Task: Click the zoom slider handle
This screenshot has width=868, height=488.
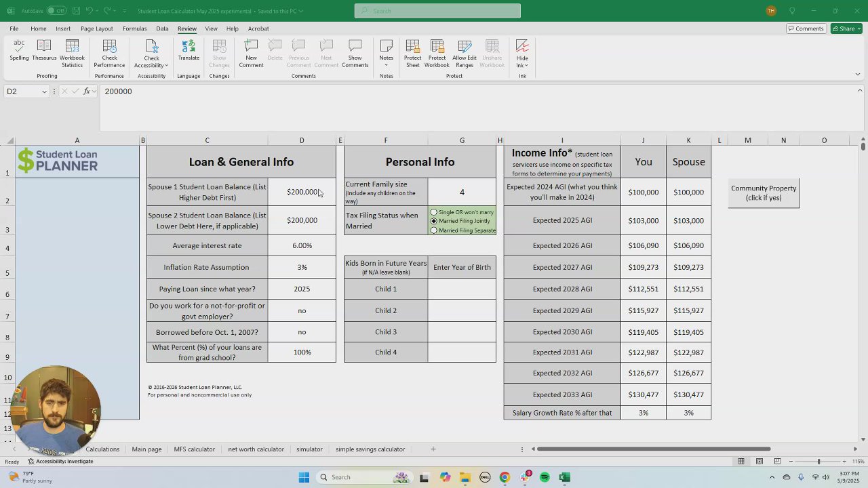Action: (x=818, y=462)
